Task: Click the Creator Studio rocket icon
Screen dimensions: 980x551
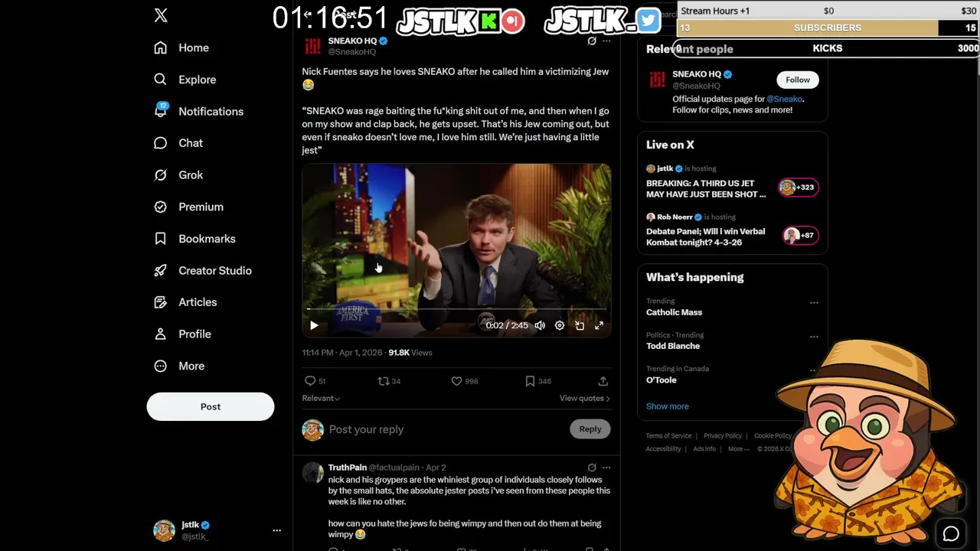Action: point(160,270)
